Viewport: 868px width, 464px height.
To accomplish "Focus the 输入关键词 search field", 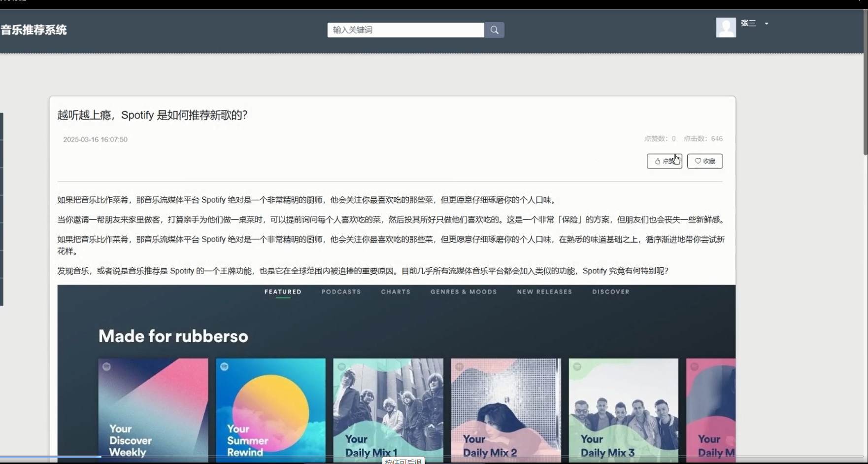I will point(406,30).
